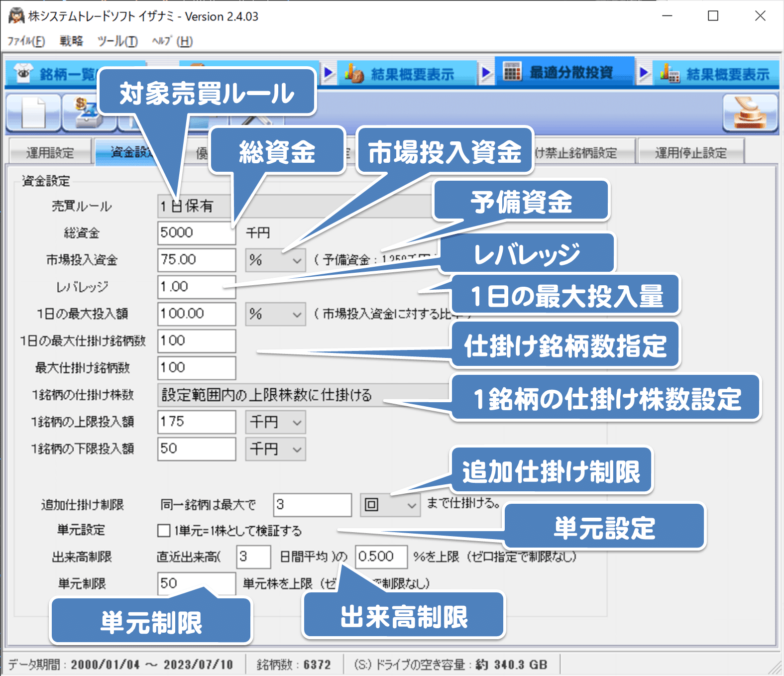
Task: Click the 1銘柄の上限投入額 value field
Action: 197,422
